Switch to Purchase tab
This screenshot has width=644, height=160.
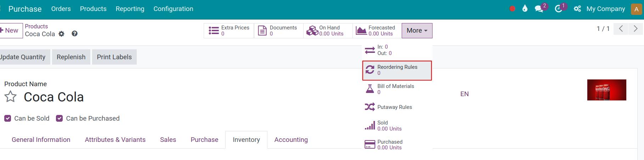204,140
